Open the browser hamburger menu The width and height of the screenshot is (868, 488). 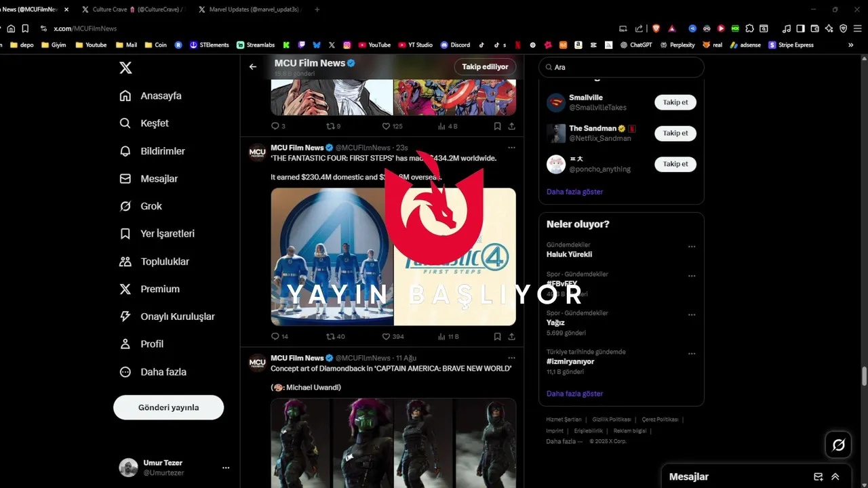(858, 28)
